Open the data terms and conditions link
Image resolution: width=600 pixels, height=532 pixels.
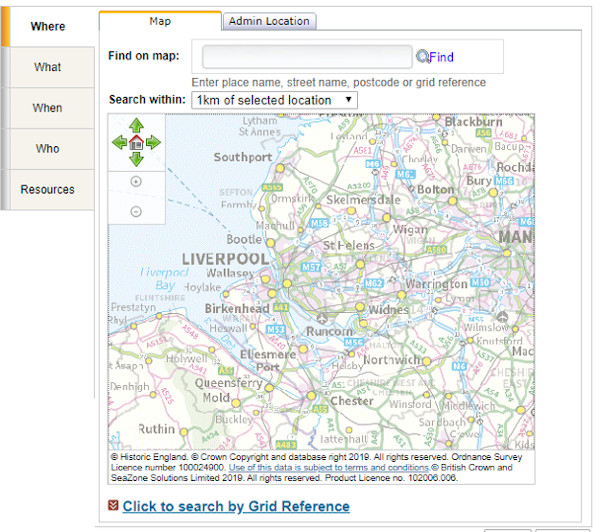pyautogui.click(x=329, y=467)
